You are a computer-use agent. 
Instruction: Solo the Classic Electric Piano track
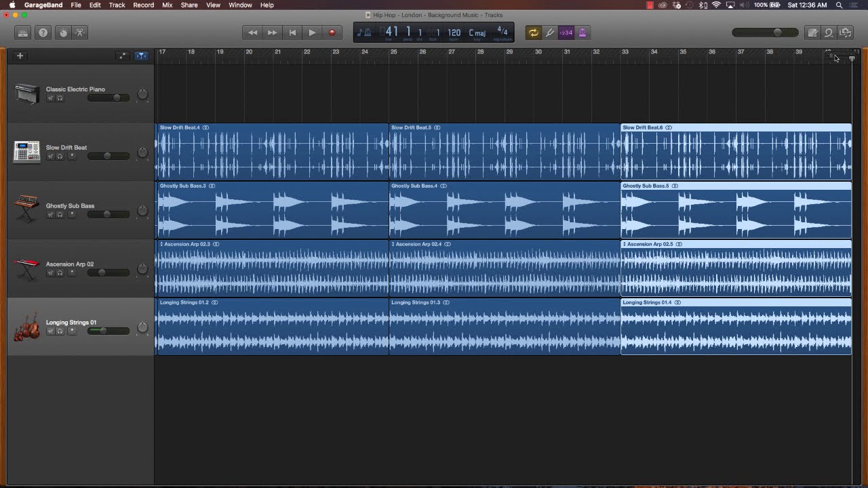(60, 98)
